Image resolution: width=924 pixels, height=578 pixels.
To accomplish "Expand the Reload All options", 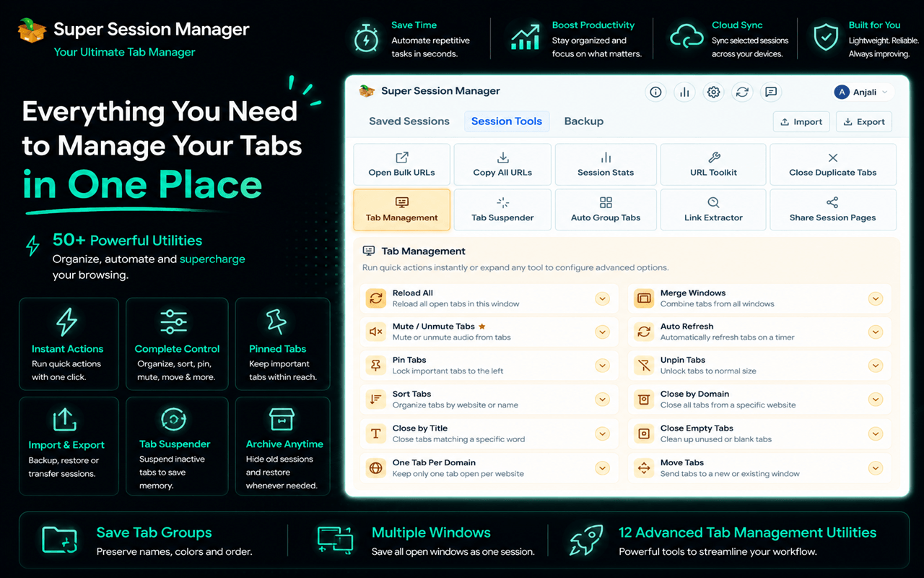I will (602, 298).
